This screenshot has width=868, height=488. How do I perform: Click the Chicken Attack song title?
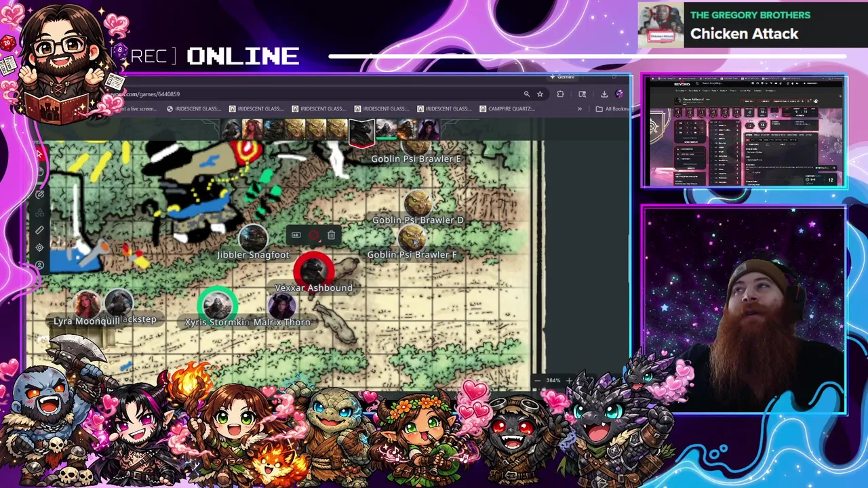click(744, 34)
